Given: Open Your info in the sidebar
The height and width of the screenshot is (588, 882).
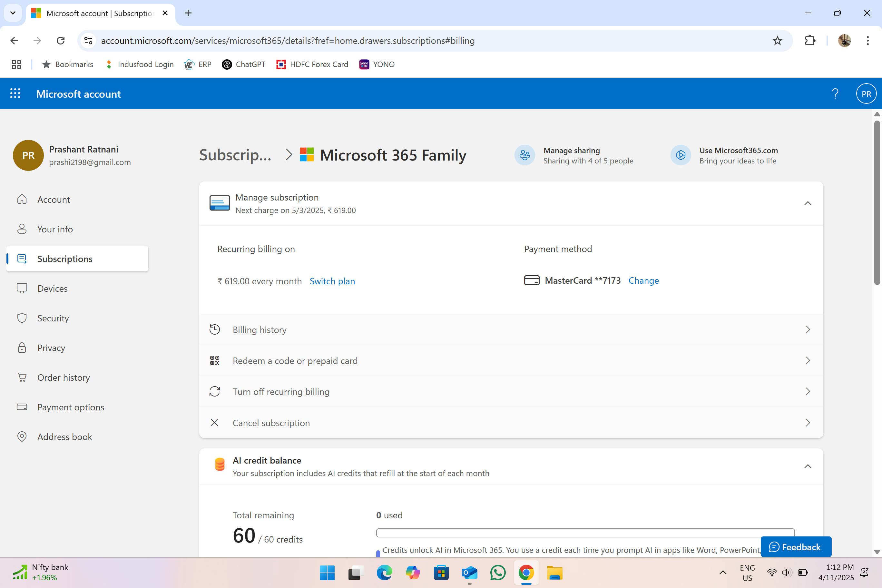Looking at the screenshot, I should tap(77, 229).
